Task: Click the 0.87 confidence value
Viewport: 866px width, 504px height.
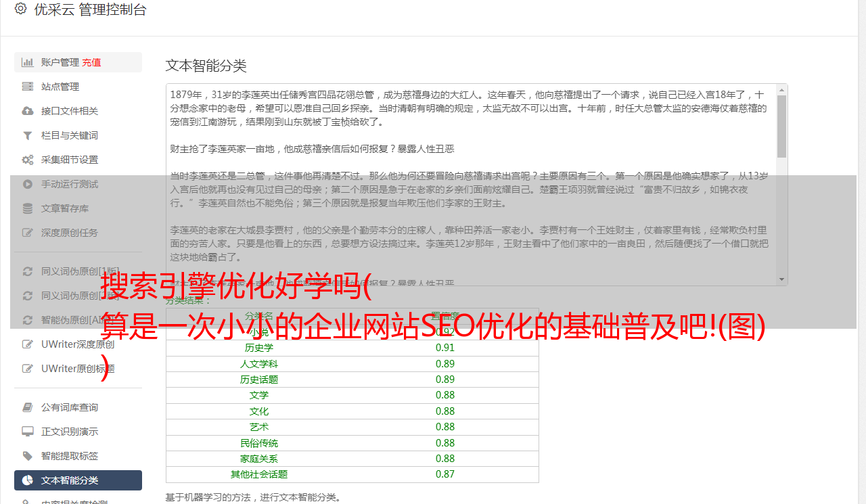Action: coord(445,474)
